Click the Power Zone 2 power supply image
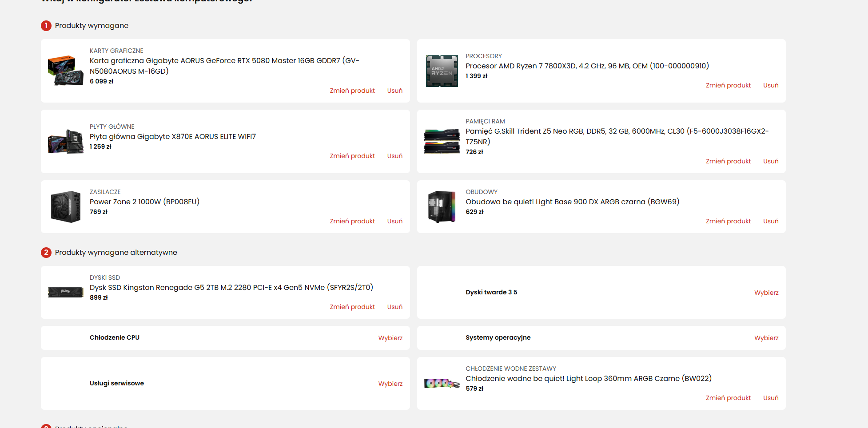The height and width of the screenshot is (428, 868). point(65,206)
